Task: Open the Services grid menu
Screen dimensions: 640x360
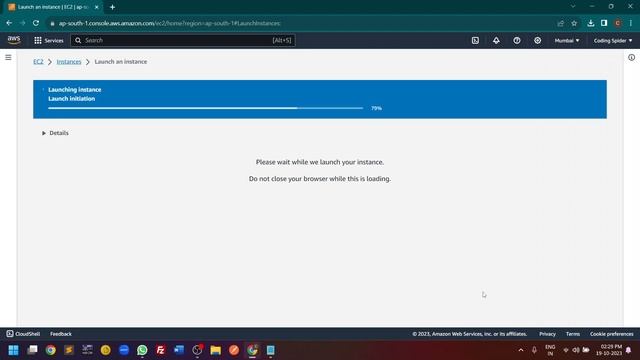Action: tap(38, 40)
